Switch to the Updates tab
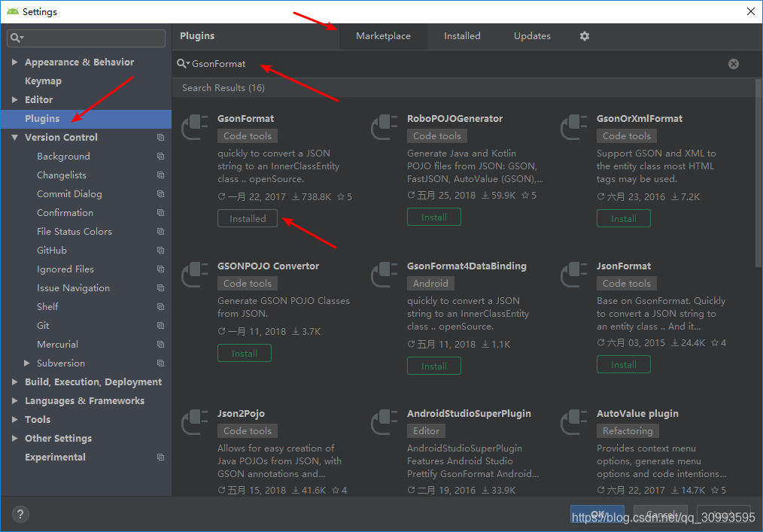Screen dimensions: 763x532 pyautogui.click(x=532, y=36)
